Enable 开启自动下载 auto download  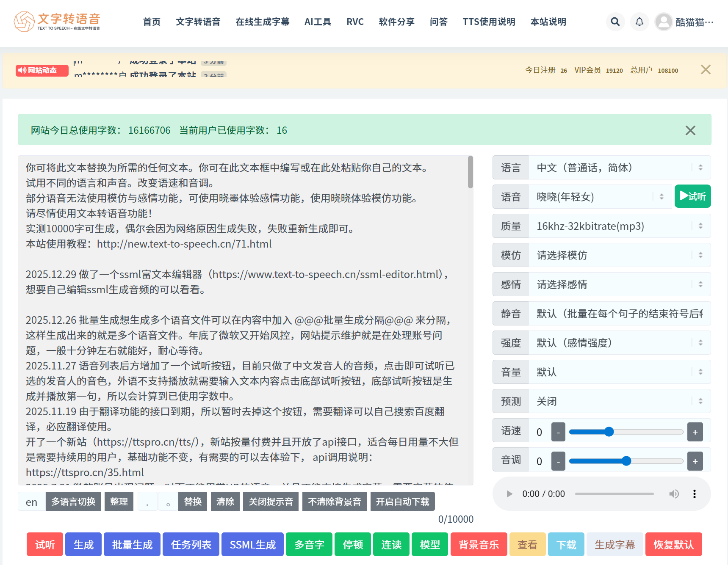click(402, 502)
